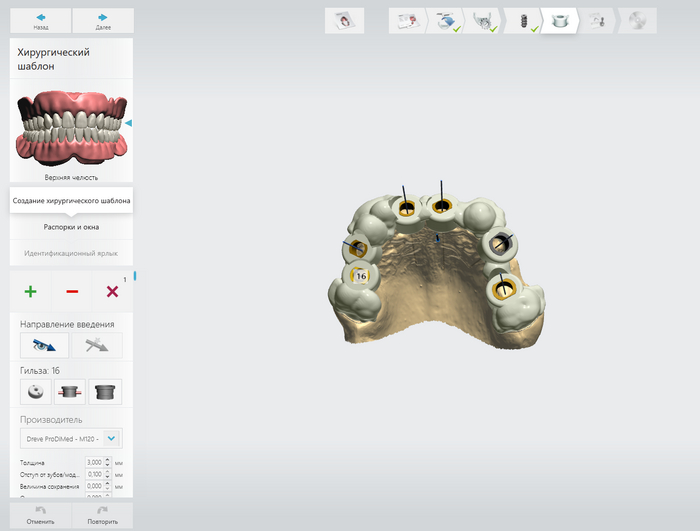Image resolution: width=700 pixels, height=531 pixels.
Task: Click the Повторить redo button
Action: 103,515
